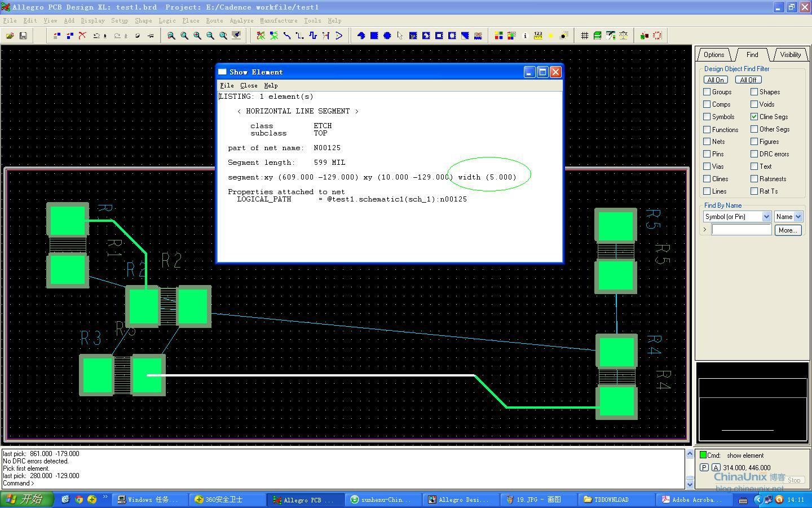
Task: Click the More... button
Action: point(787,230)
